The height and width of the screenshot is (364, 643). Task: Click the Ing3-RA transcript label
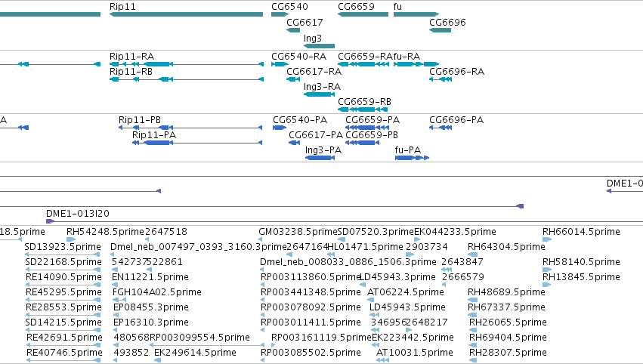coord(323,87)
